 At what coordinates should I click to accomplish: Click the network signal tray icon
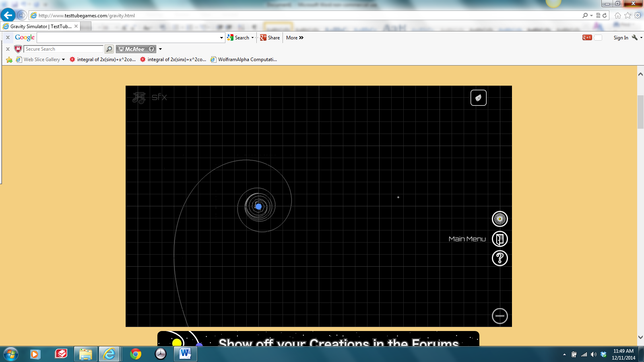tap(584, 354)
